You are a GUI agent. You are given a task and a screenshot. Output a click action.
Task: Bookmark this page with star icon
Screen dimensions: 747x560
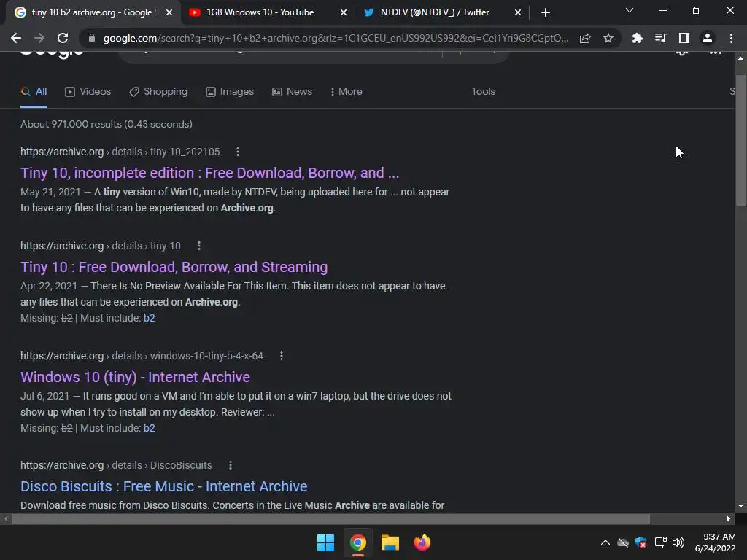608,38
